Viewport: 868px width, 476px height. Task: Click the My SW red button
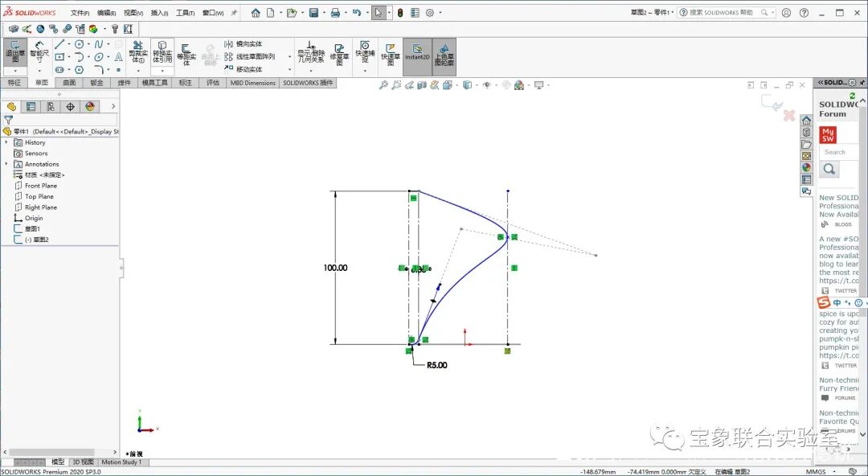click(x=828, y=134)
